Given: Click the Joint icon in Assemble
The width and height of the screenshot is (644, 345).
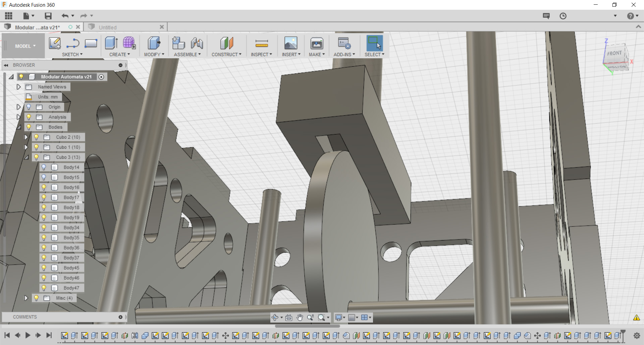Looking at the screenshot, I should click(197, 43).
